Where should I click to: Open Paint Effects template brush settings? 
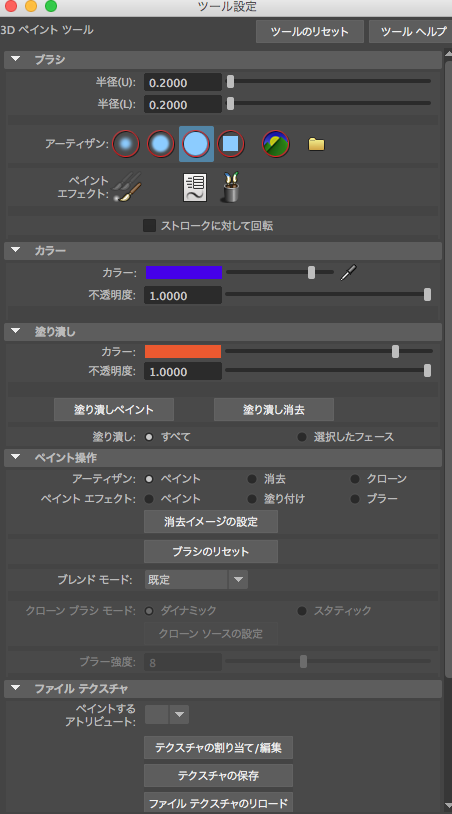tap(195, 187)
